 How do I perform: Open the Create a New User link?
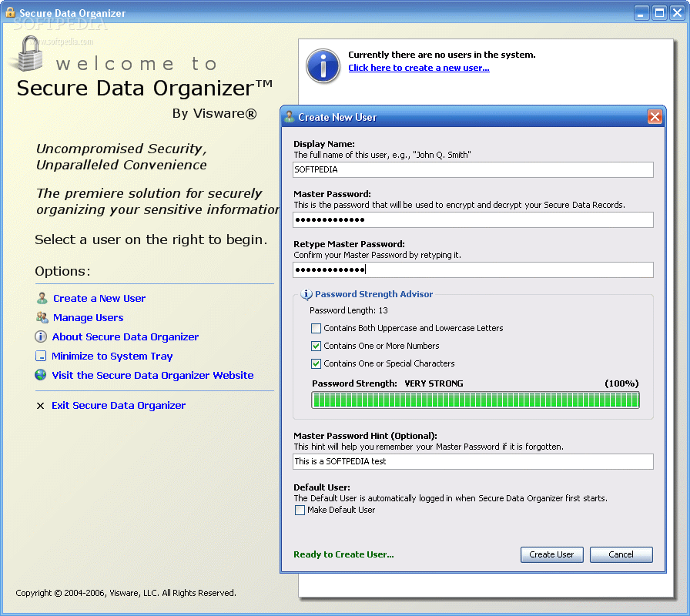click(99, 298)
